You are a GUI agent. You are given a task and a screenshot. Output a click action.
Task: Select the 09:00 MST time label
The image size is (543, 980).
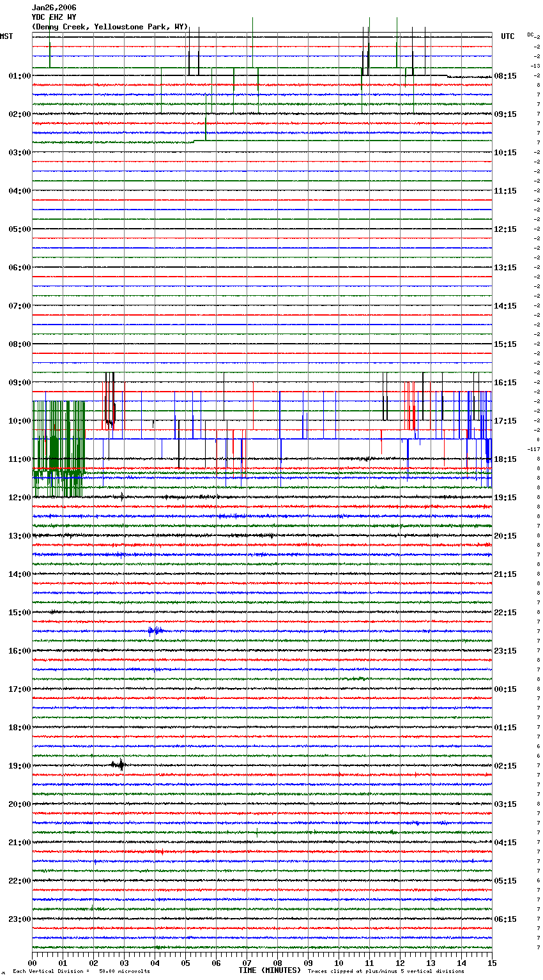(19, 383)
